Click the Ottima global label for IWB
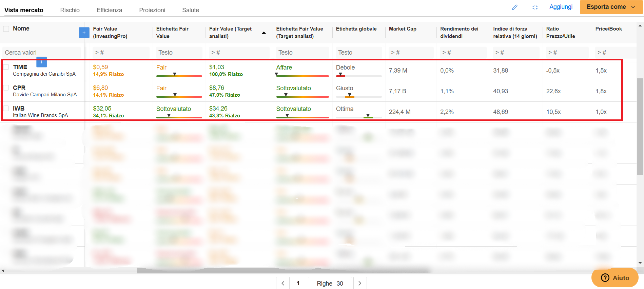Viewport: 644px width, 289px height. click(x=345, y=109)
